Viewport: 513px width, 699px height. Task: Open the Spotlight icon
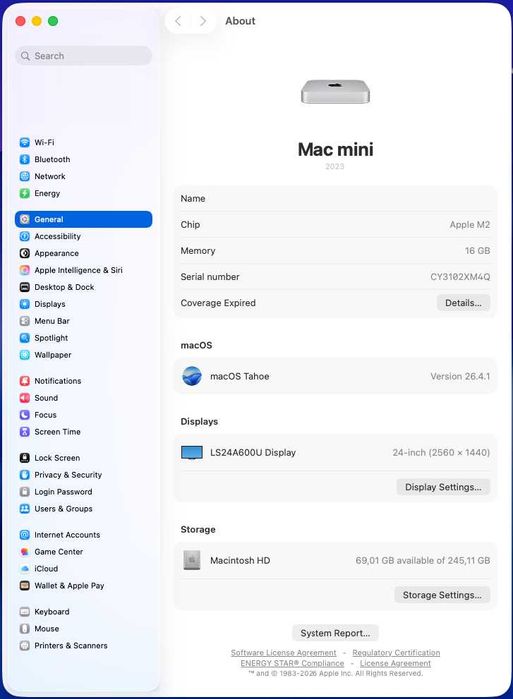click(x=25, y=338)
